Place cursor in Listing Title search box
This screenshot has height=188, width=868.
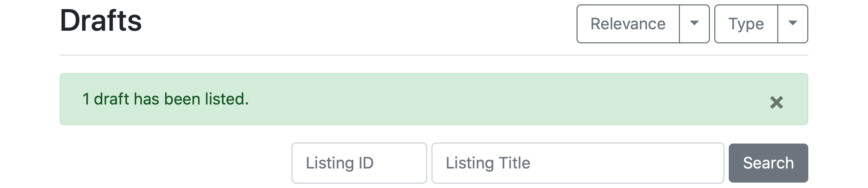578,163
